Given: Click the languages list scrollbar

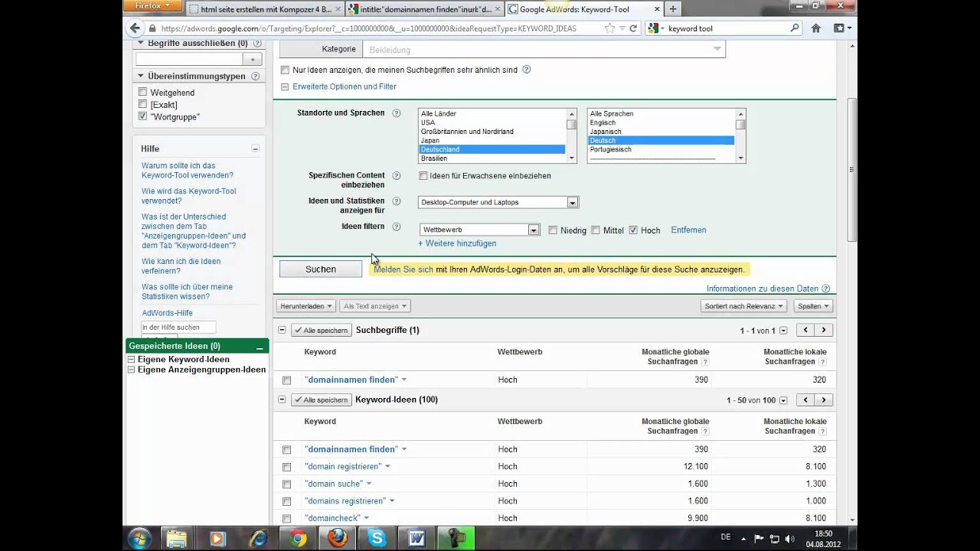Looking at the screenshot, I should [x=740, y=135].
